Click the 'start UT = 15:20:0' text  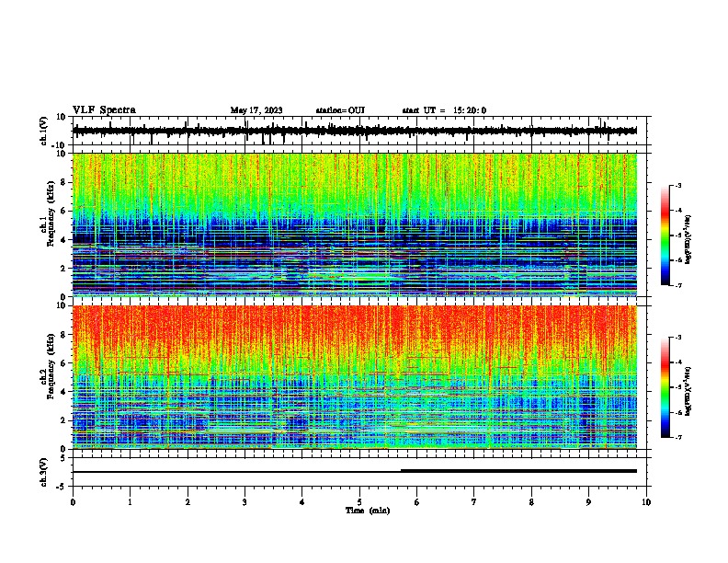tap(444, 110)
